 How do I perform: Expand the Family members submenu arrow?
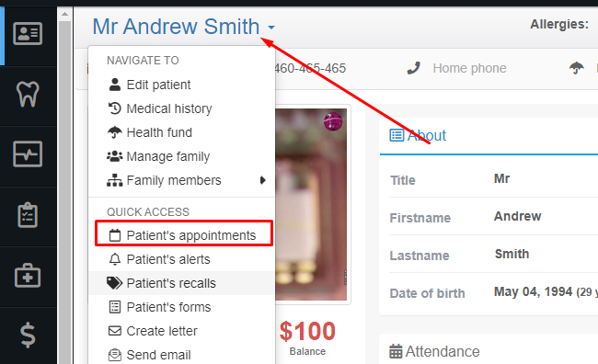[x=263, y=180]
